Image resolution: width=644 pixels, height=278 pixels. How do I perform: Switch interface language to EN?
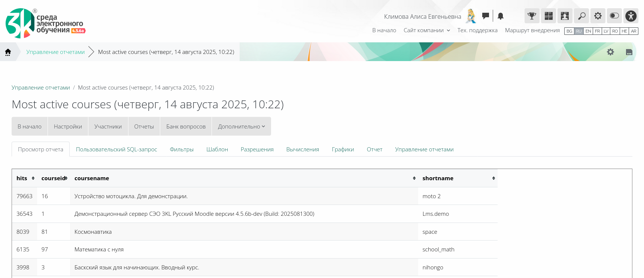pos(588,31)
